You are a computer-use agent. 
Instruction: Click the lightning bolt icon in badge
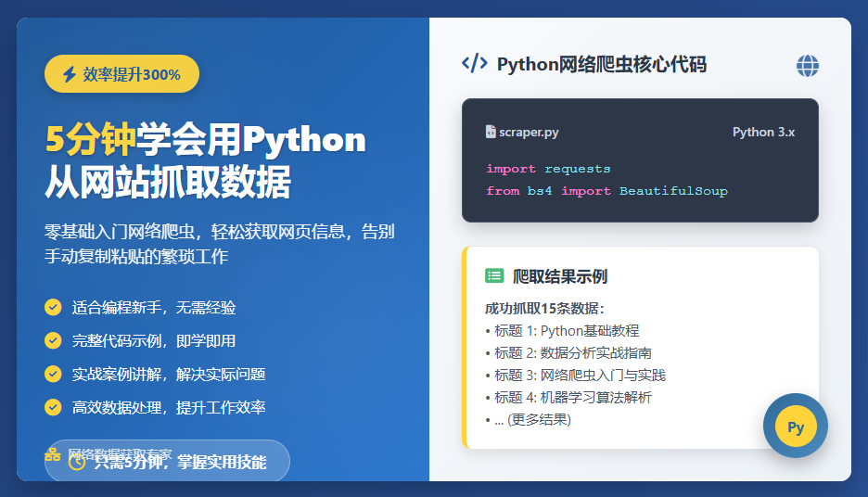coord(69,75)
